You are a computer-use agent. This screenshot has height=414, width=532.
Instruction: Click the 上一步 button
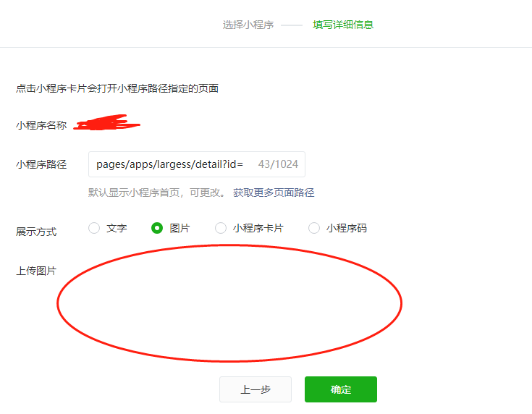pos(256,389)
